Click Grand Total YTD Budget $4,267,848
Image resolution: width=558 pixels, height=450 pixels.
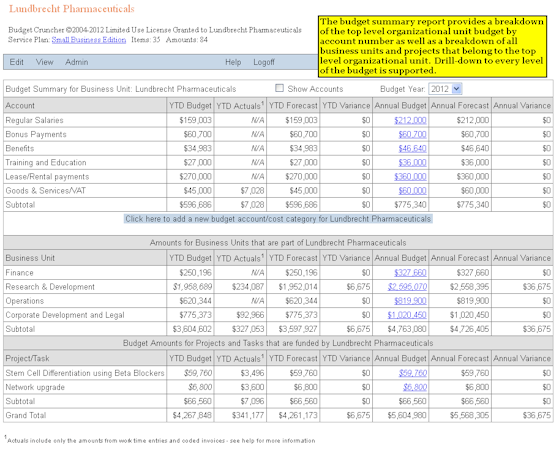(x=192, y=415)
